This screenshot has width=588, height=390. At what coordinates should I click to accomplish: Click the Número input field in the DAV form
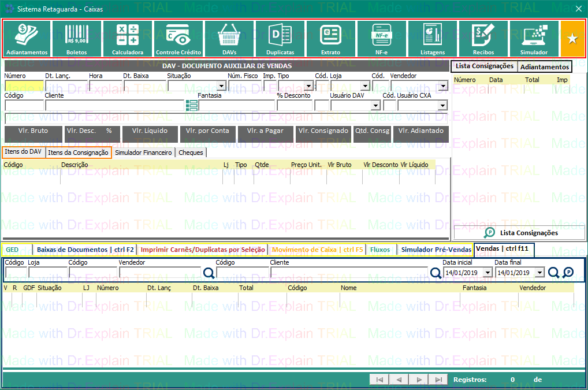24,86
